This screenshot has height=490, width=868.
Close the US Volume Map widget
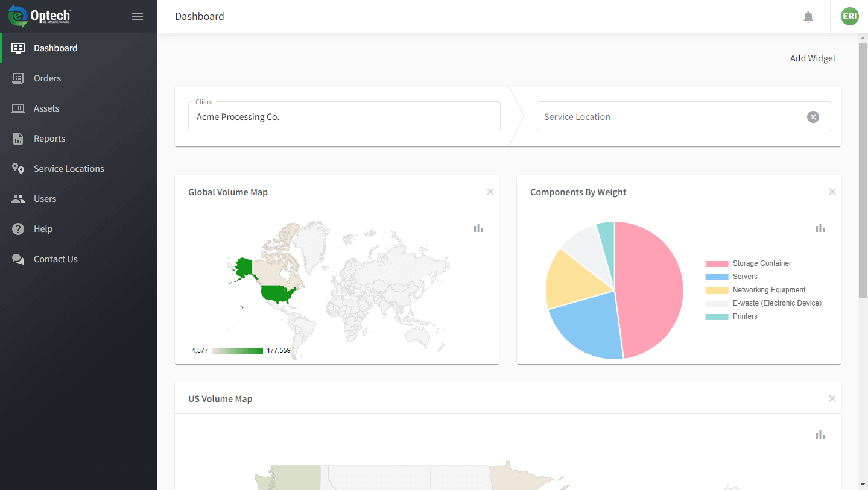832,398
